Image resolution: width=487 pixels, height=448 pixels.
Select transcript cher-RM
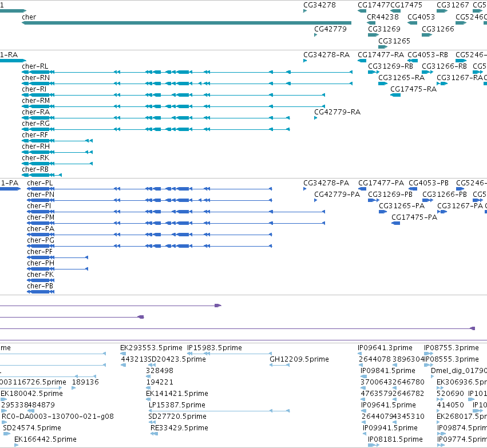[x=35, y=101]
